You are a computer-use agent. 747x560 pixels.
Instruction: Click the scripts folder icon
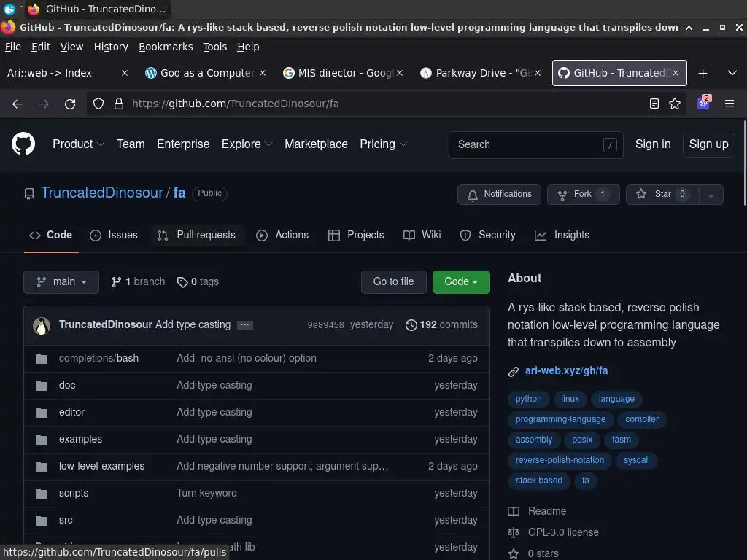pos(42,494)
